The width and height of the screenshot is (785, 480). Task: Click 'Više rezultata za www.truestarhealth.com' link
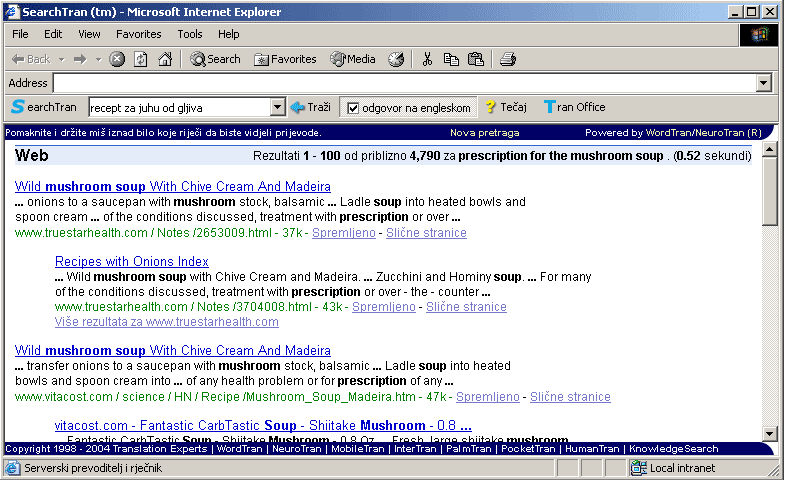pyautogui.click(x=167, y=322)
